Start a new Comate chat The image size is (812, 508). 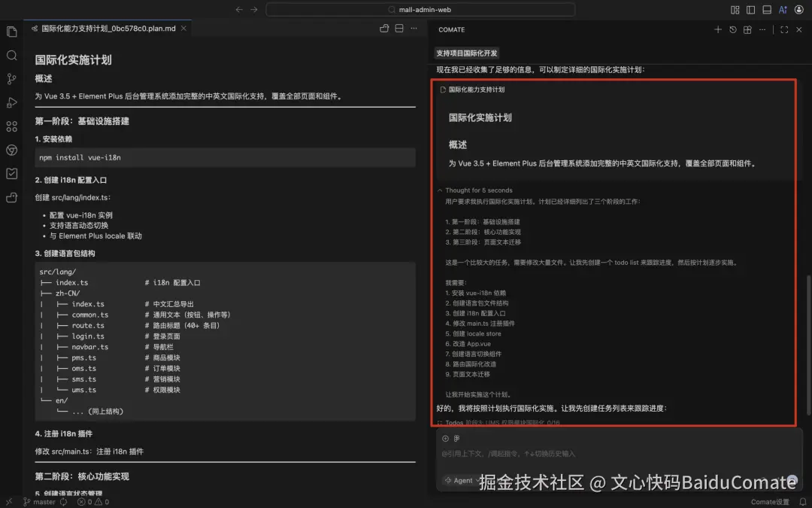click(718, 29)
